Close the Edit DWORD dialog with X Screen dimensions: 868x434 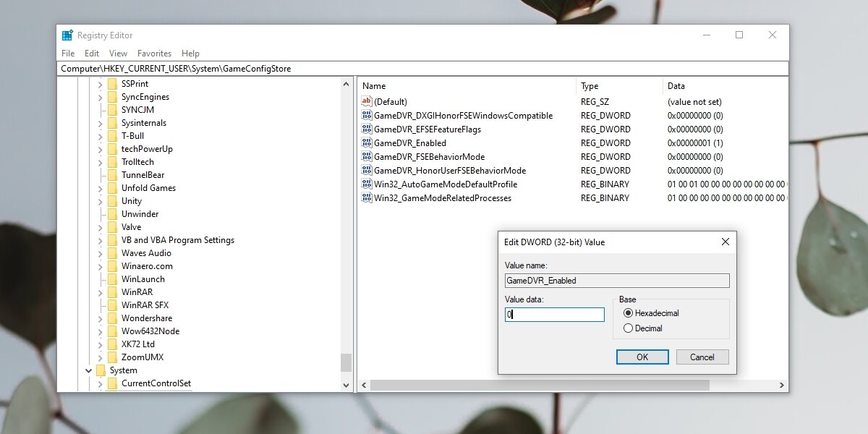coord(726,242)
